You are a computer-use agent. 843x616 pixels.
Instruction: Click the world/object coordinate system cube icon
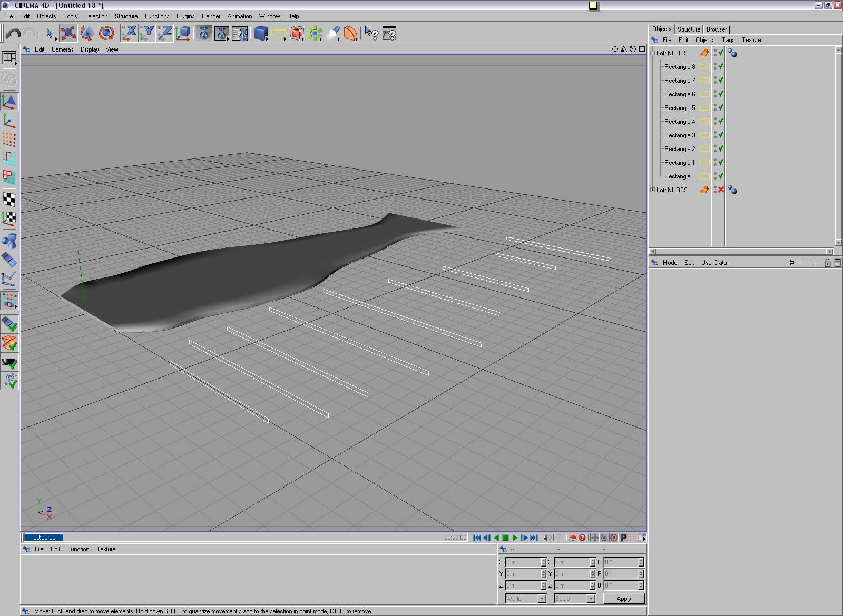[x=183, y=34]
